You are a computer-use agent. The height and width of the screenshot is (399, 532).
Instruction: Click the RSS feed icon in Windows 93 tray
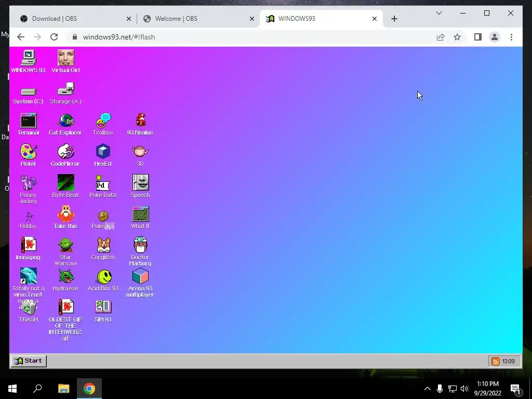(x=495, y=362)
